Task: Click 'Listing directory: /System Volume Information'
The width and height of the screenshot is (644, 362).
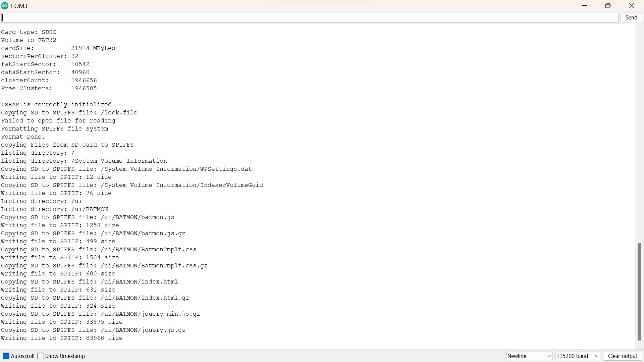Action: point(84,161)
